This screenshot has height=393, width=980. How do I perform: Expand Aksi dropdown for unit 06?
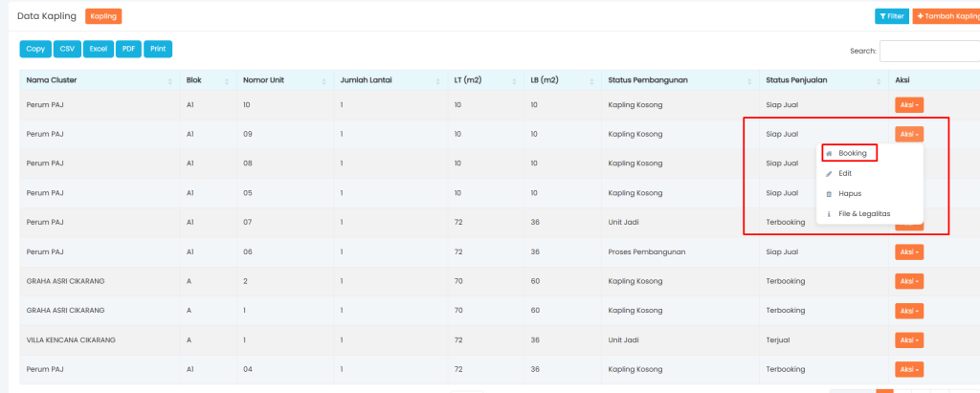pyautogui.click(x=908, y=252)
